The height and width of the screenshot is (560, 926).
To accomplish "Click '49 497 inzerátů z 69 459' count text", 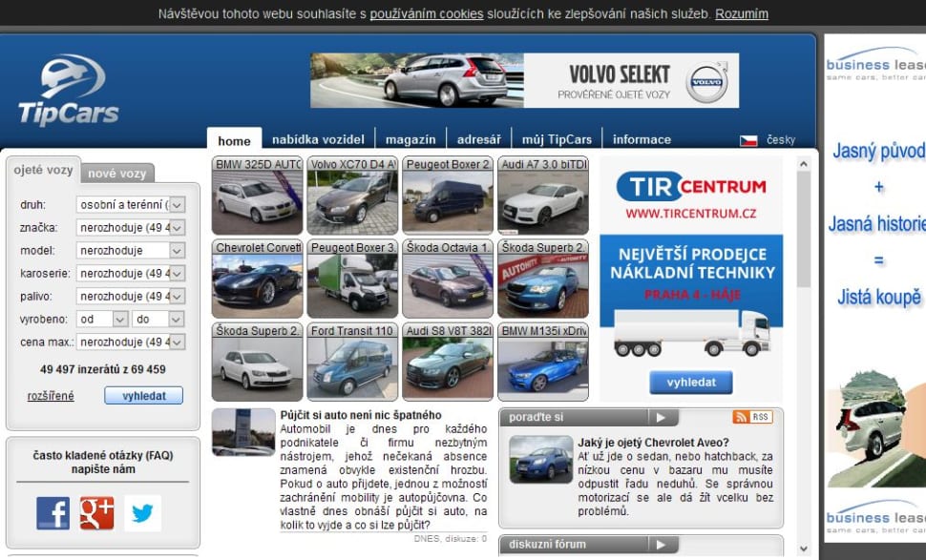I will click(103, 370).
